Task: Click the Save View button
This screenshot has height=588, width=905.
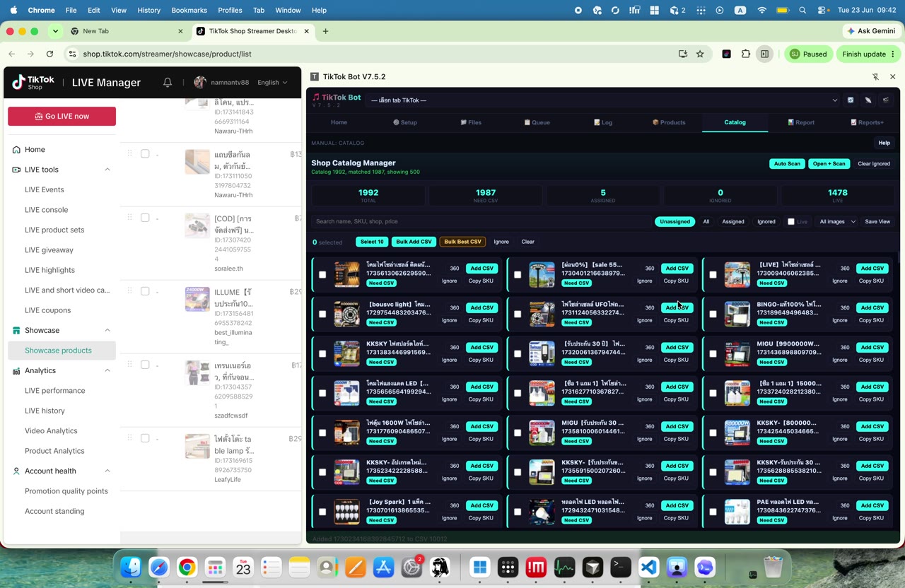Action: point(877,222)
